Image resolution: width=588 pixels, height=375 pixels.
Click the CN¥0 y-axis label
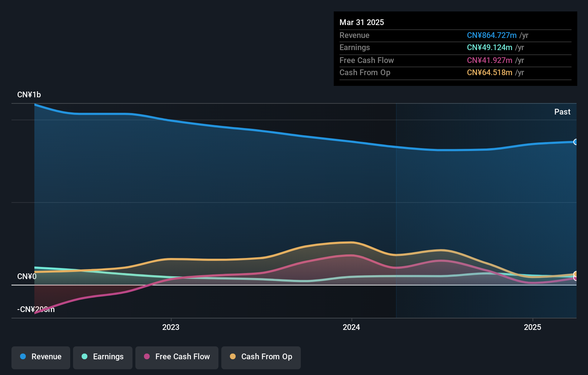[x=27, y=277]
